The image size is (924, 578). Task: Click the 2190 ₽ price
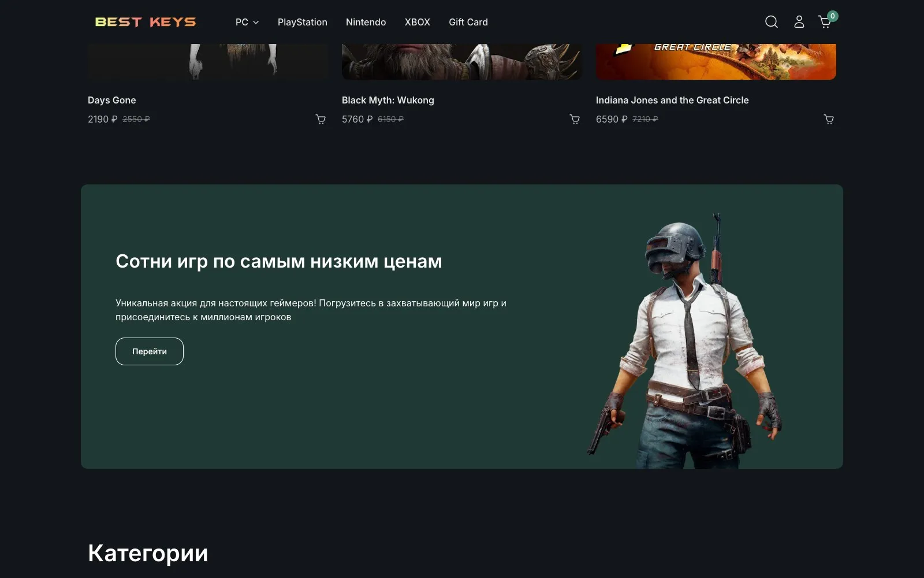coord(103,119)
